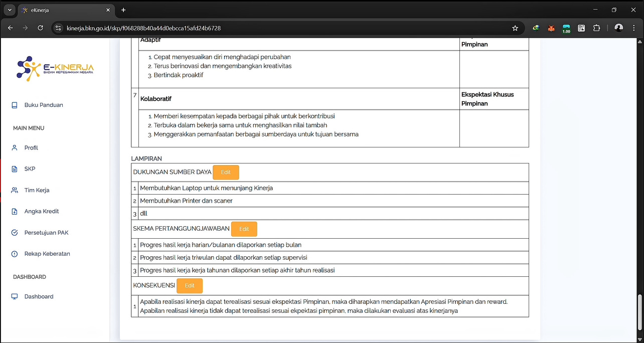Open Persetujuan PAK checkmark icon
This screenshot has height=343, width=644.
(15, 233)
